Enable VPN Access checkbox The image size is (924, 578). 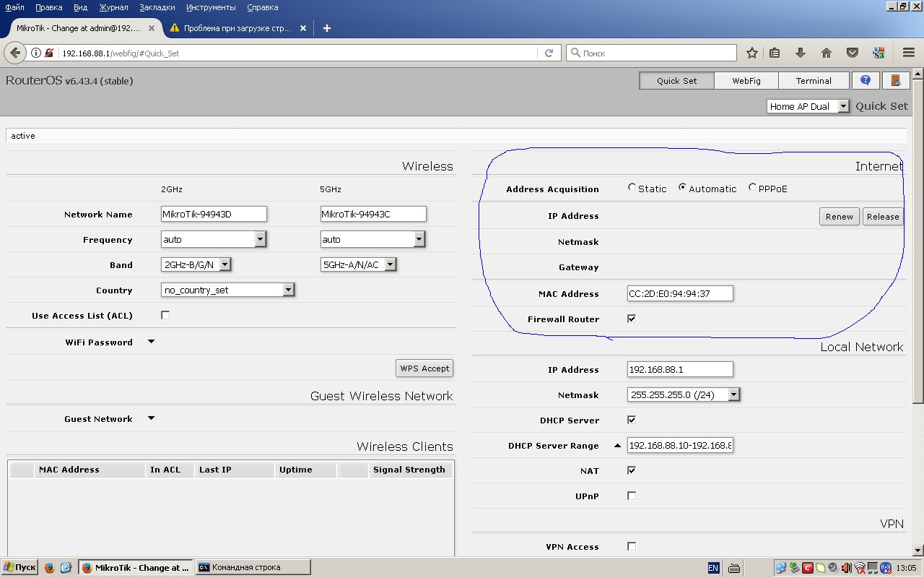coord(632,546)
